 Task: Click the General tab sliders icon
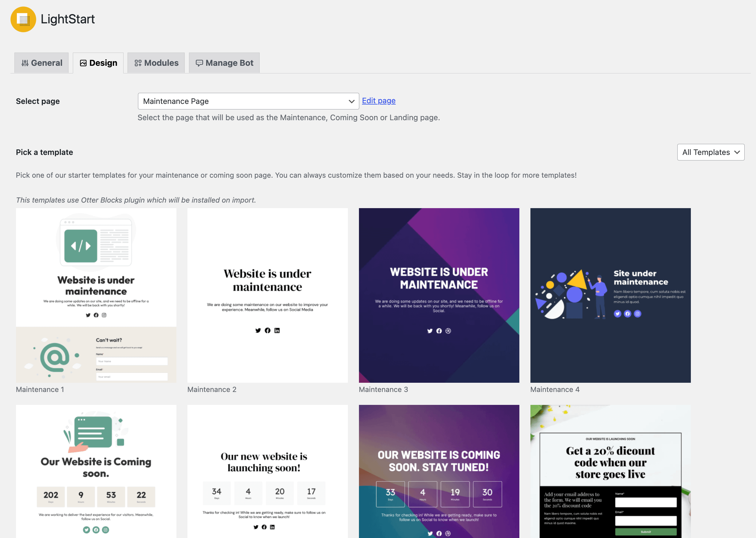coord(25,63)
